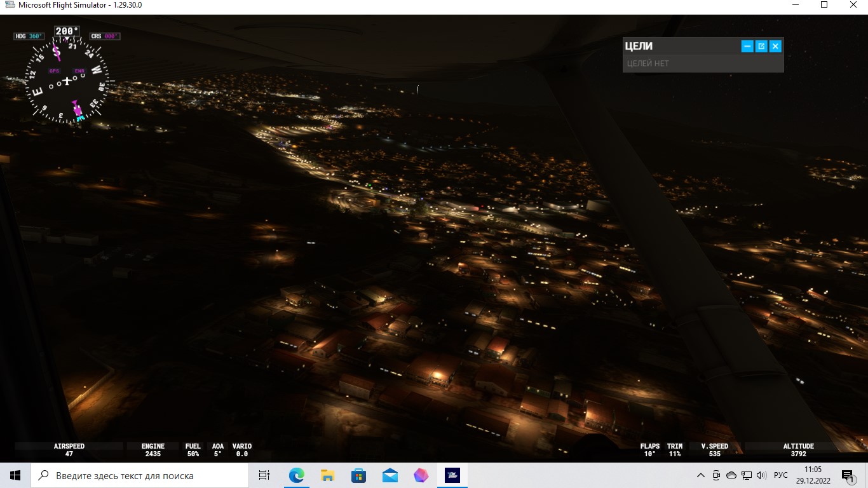Maximize the Flight Simulator window

click(824, 5)
